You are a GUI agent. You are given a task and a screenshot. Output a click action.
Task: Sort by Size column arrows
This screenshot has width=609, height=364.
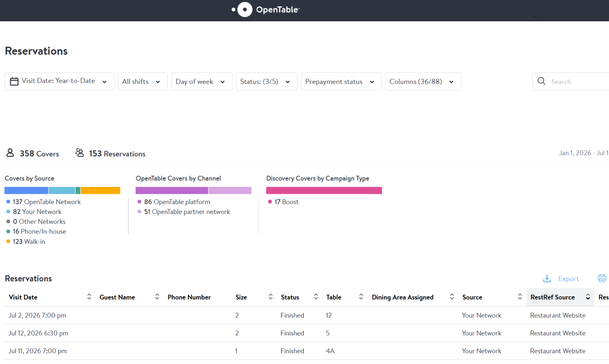tap(270, 297)
